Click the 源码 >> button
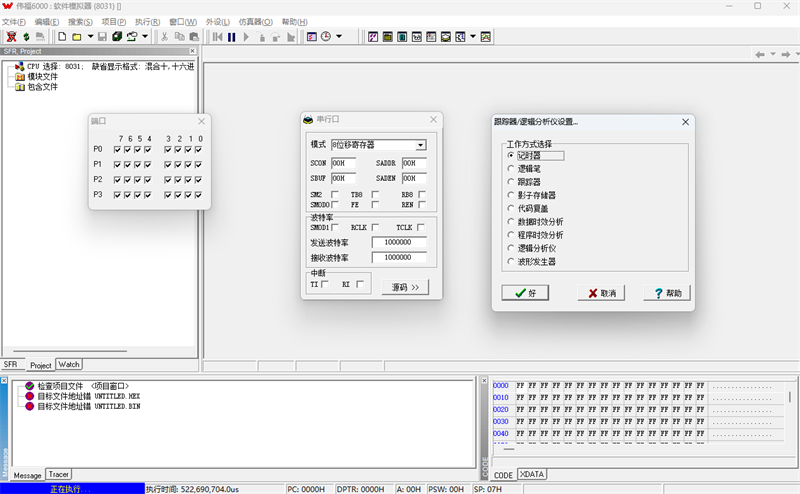 coord(406,287)
